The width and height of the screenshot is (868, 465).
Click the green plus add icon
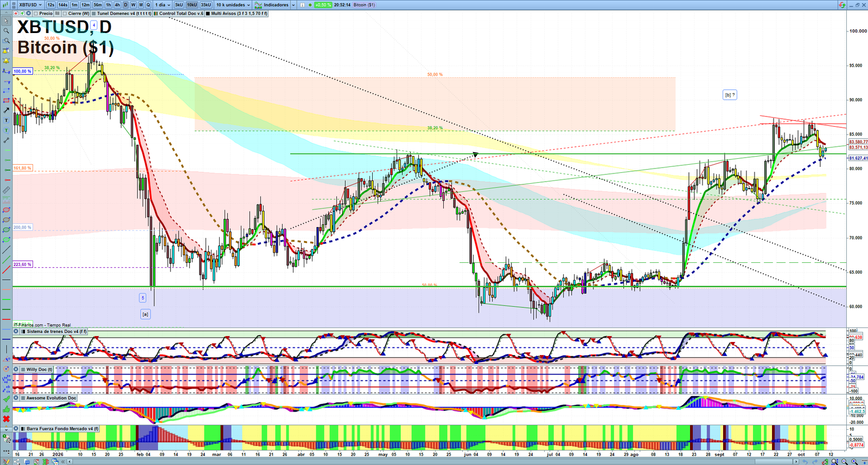pyautogui.click(x=22, y=14)
